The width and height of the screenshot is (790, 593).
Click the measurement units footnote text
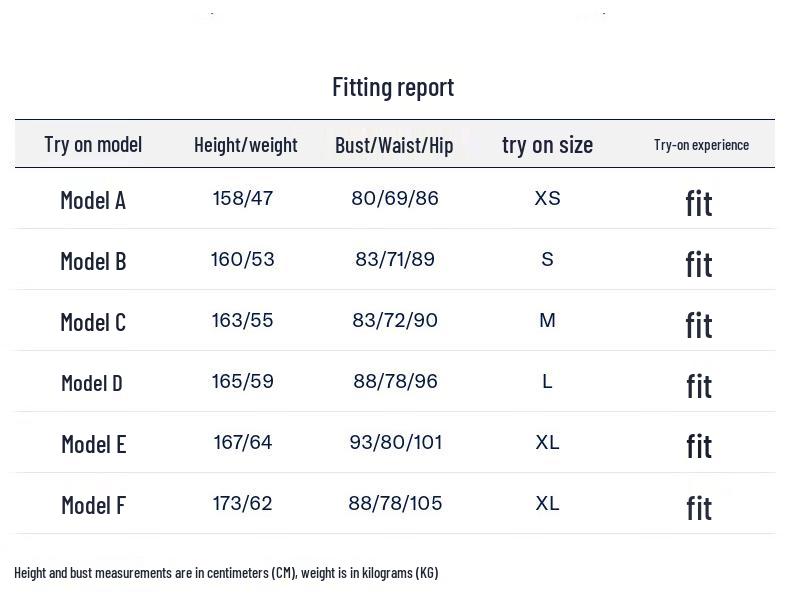(x=226, y=573)
